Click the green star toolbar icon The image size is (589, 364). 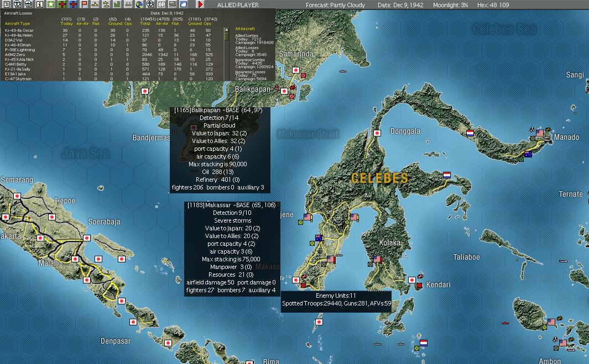point(51,4)
